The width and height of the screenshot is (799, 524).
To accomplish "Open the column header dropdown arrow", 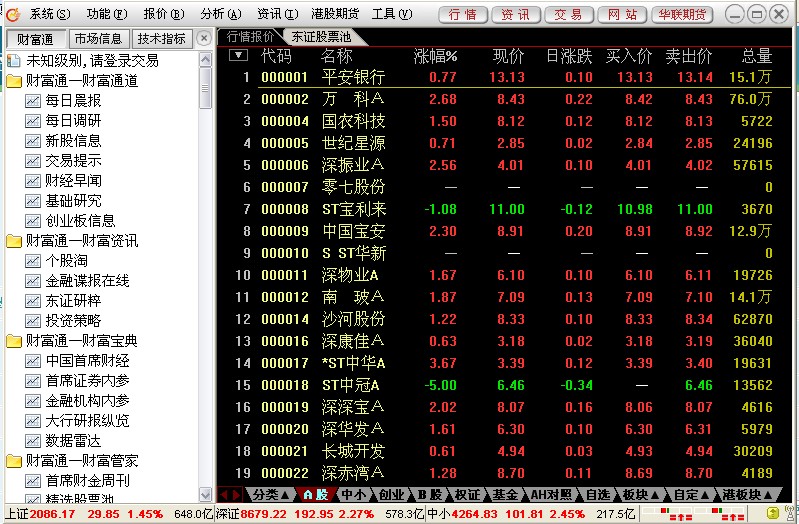I will (x=238, y=55).
